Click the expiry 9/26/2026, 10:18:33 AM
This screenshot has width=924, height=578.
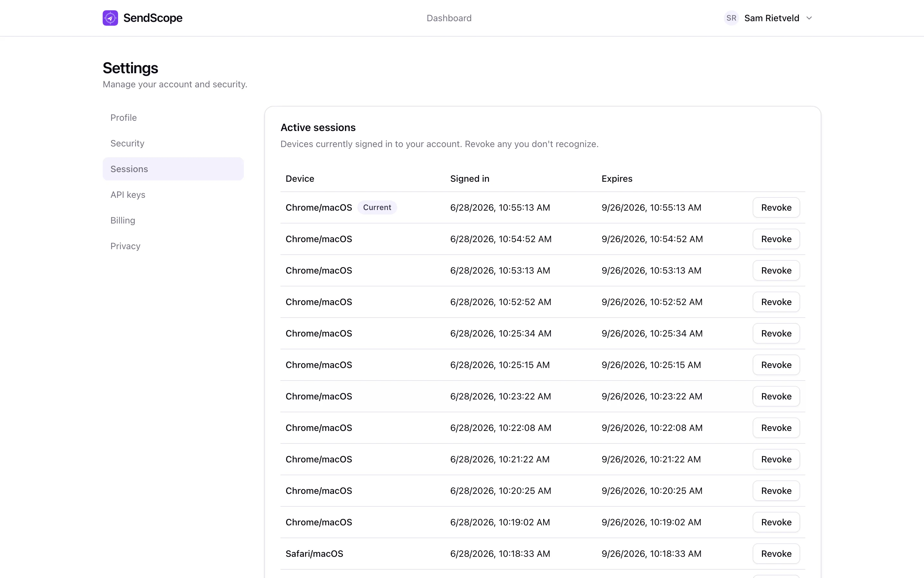(651, 554)
